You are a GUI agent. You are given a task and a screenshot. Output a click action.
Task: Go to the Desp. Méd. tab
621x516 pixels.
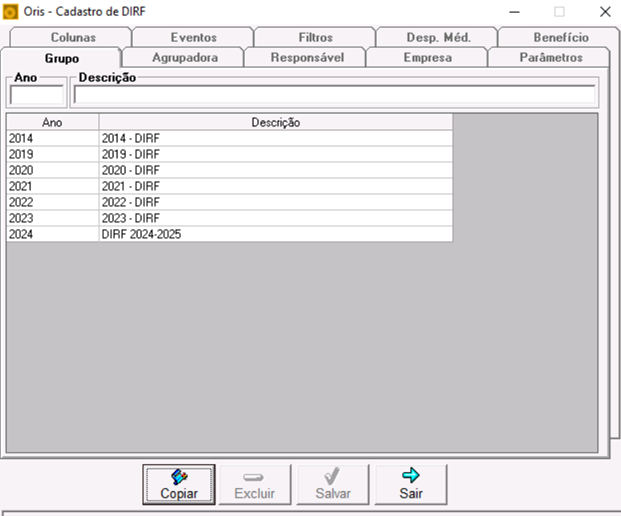[438, 37]
